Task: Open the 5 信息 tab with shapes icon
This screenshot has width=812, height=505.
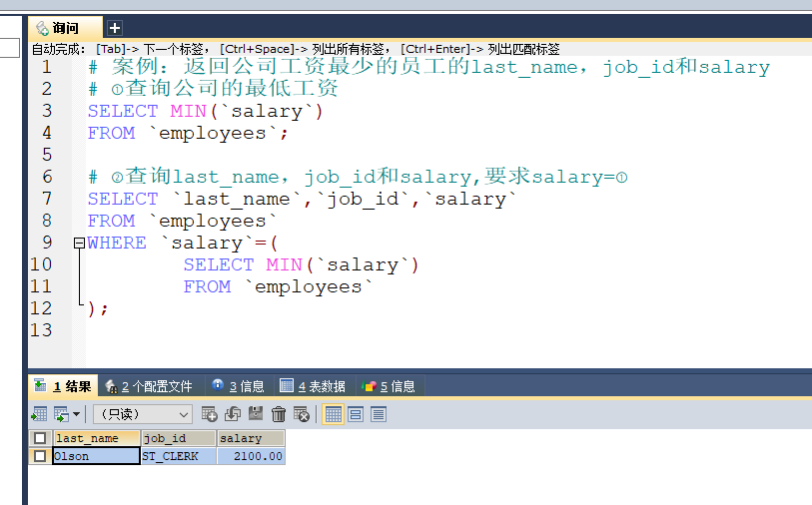Action: click(x=389, y=386)
